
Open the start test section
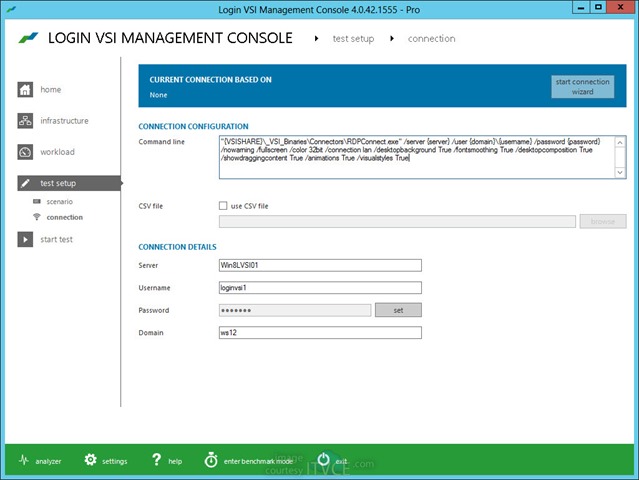[x=56, y=240]
